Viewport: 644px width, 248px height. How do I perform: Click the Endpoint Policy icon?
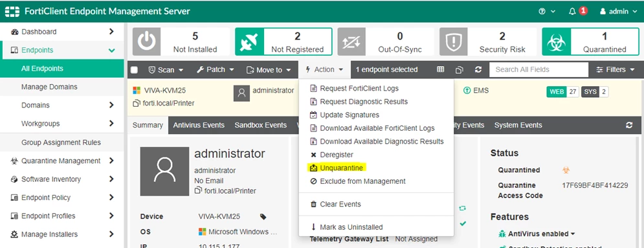pos(14,198)
